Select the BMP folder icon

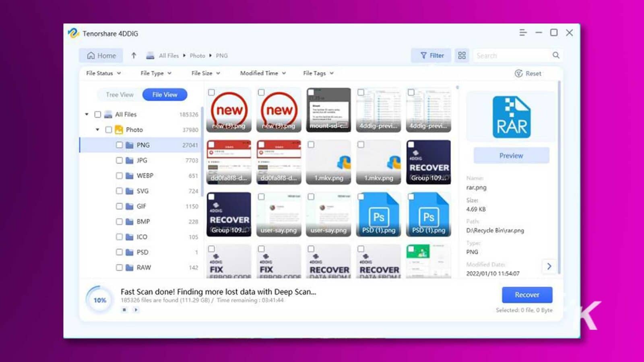click(x=129, y=222)
